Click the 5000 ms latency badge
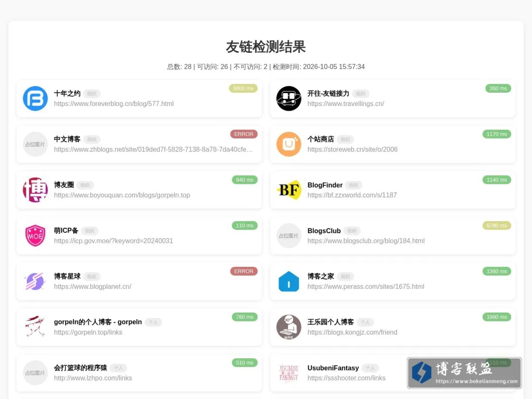This screenshot has height=399, width=532. (x=243, y=88)
